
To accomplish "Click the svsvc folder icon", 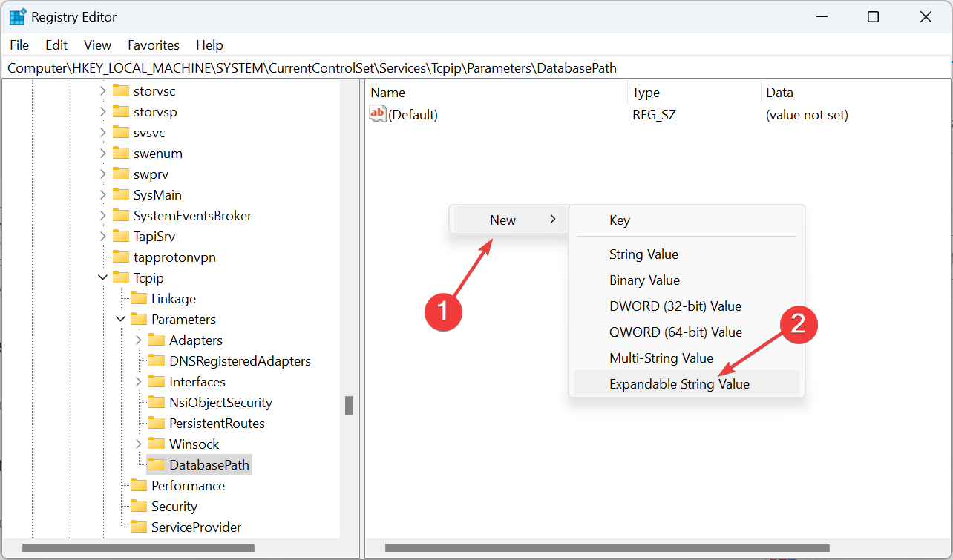I will tap(121, 133).
